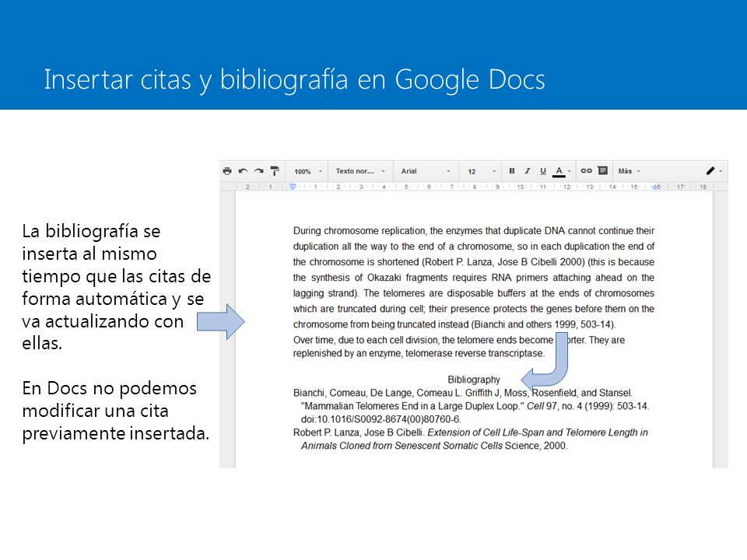The image size is (747, 560).
Task: Click the bibliography entry starting "Bianchi, Comeau, De Lange"
Action: coord(472,406)
